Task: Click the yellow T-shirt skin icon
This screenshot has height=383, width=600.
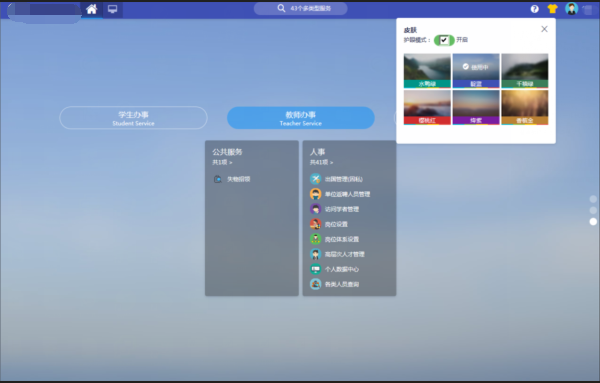Action: [552, 8]
